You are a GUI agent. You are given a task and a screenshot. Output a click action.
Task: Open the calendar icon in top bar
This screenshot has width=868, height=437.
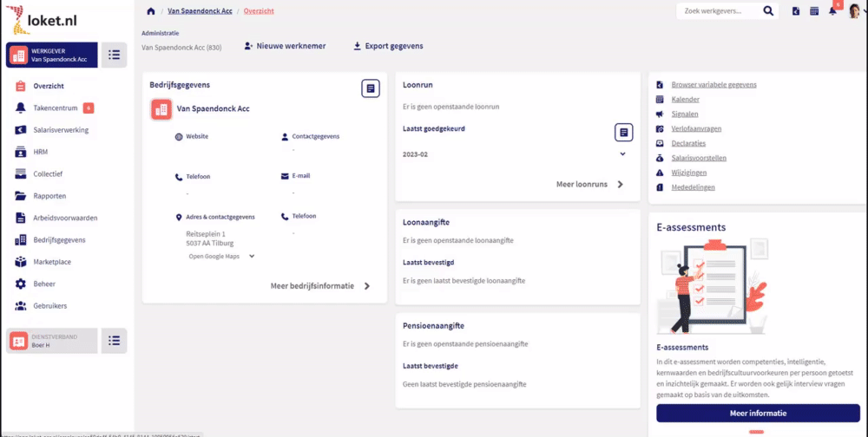pos(814,11)
